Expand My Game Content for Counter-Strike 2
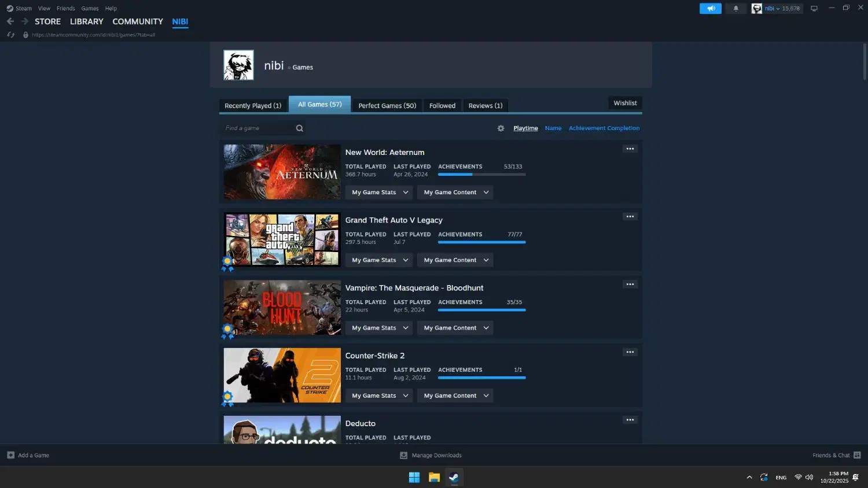868x488 pixels. [x=455, y=396]
